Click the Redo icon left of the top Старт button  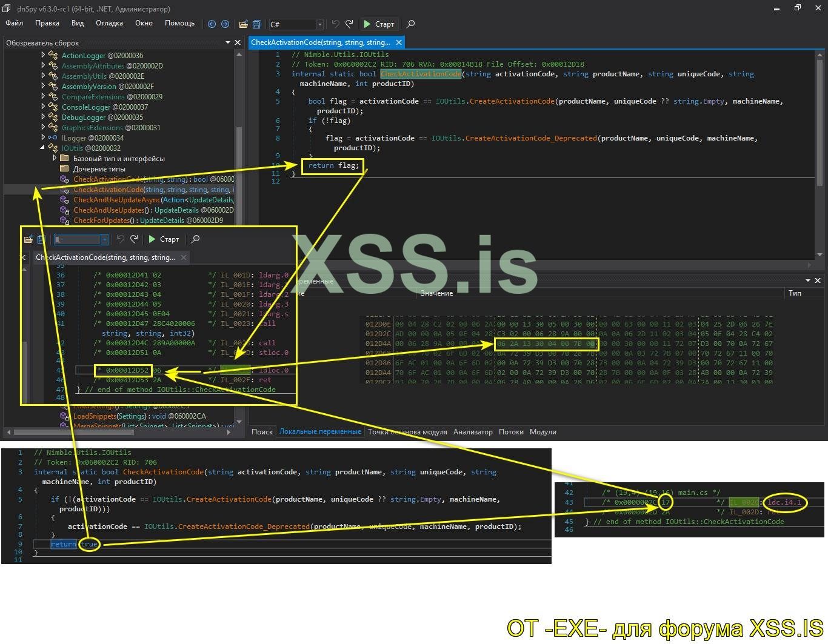coord(349,24)
